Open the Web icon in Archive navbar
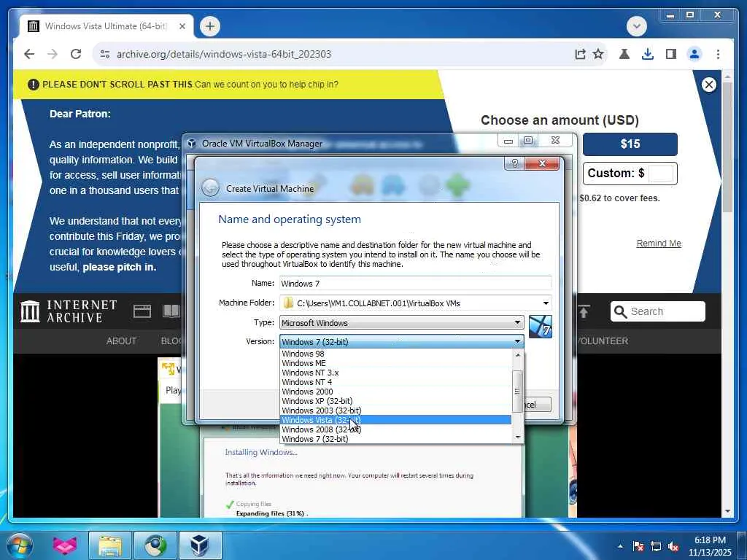This screenshot has width=747, height=560. coord(142,311)
